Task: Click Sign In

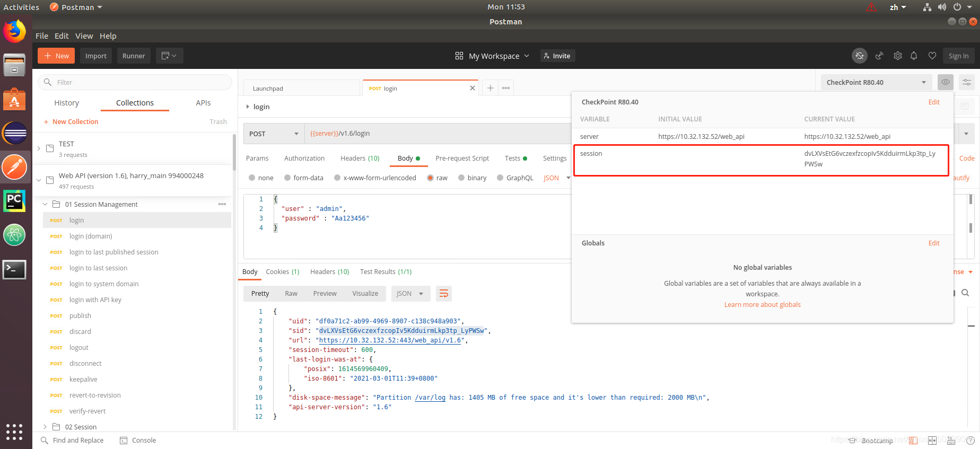Action: [958, 56]
